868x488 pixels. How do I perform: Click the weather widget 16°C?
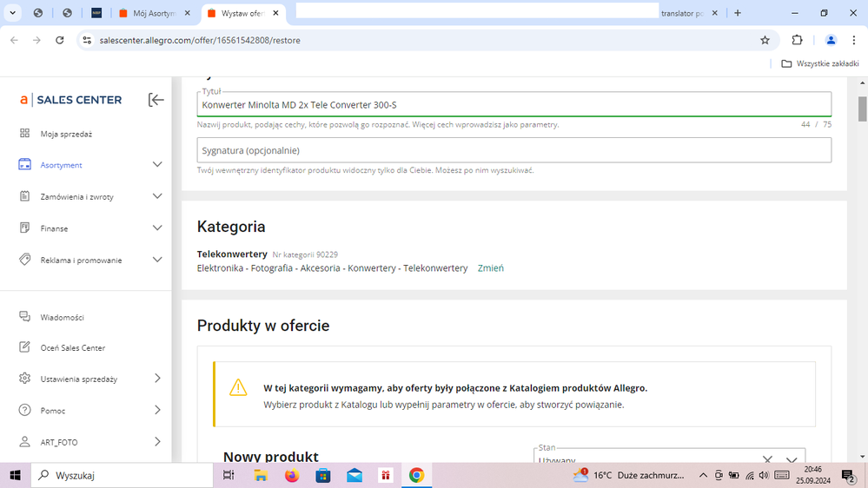click(x=629, y=475)
